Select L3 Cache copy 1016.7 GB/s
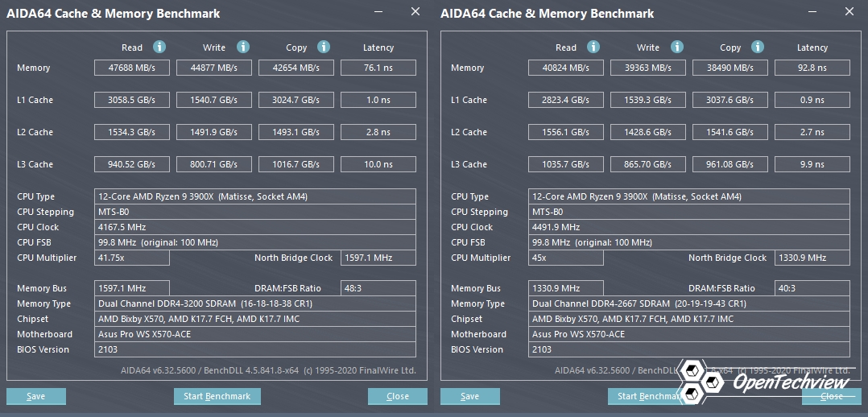The width and height of the screenshot is (868, 417). coord(296,164)
